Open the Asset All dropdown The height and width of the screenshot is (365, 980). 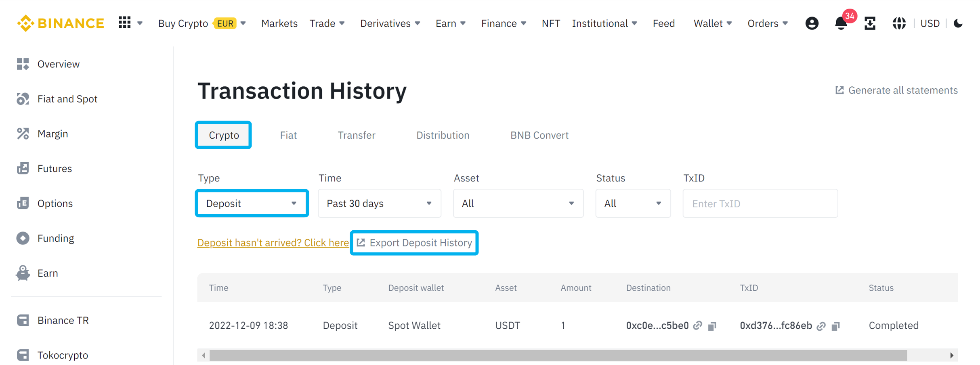pyautogui.click(x=518, y=203)
